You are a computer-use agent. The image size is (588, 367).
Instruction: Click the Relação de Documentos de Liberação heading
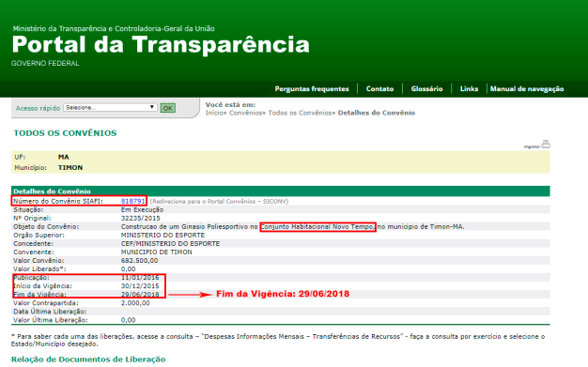click(x=88, y=359)
